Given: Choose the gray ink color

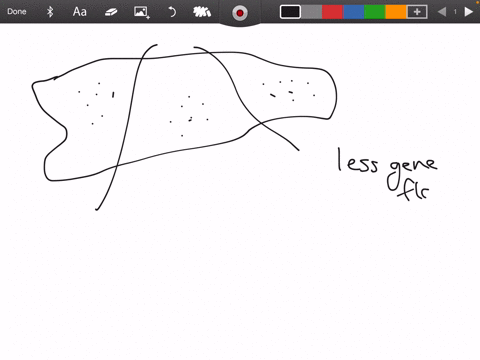Looking at the screenshot, I should tap(312, 12).
